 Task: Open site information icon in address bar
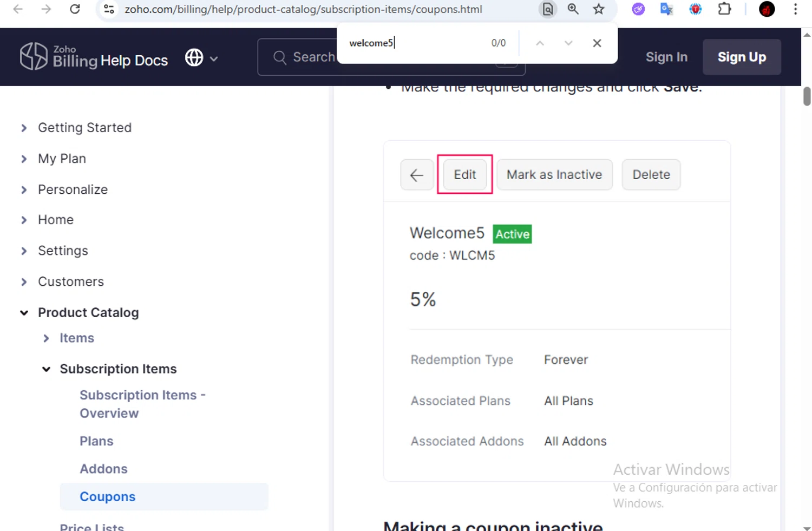click(109, 9)
